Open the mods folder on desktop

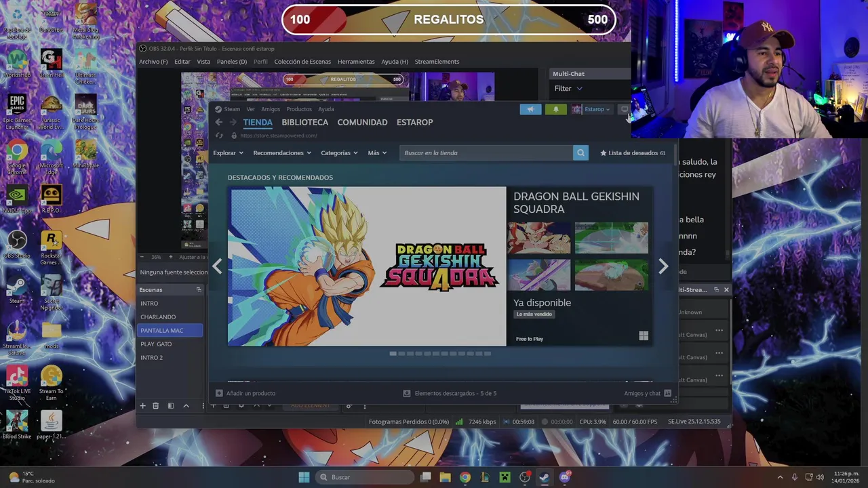51,334
